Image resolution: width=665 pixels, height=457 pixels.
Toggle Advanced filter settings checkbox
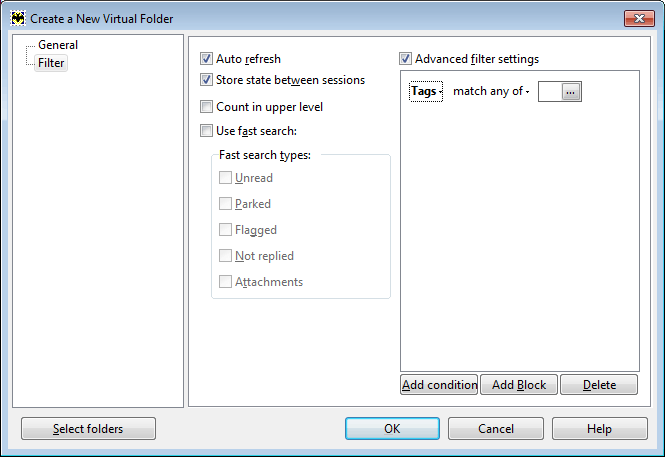pos(405,59)
